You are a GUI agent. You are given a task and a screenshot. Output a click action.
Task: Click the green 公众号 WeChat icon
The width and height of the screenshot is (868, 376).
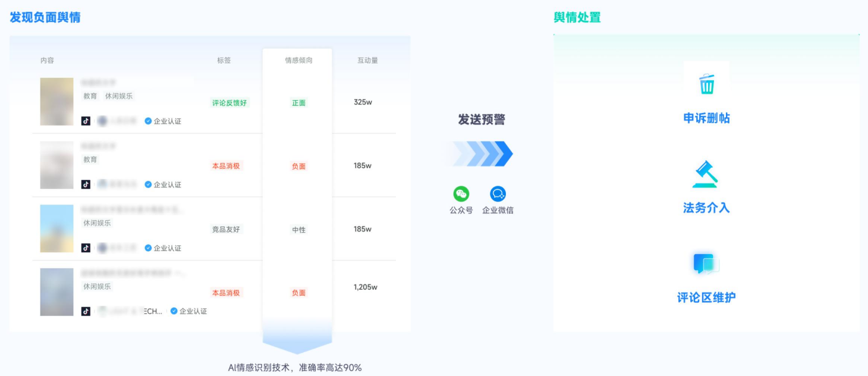pos(461,194)
